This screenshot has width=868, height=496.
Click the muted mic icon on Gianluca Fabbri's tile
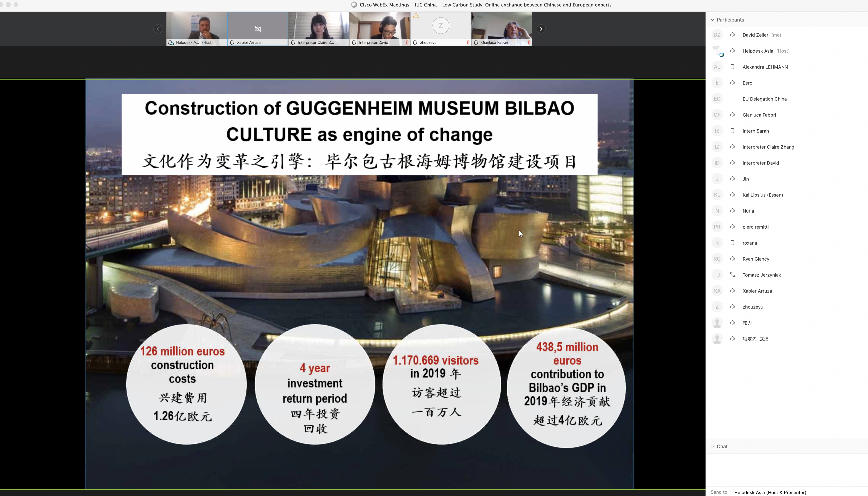[x=529, y=43]
